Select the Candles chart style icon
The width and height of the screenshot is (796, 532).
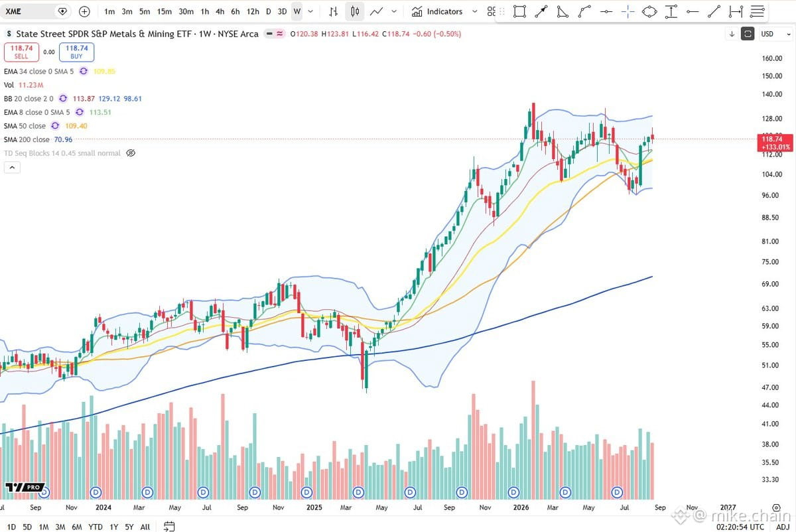355,11
